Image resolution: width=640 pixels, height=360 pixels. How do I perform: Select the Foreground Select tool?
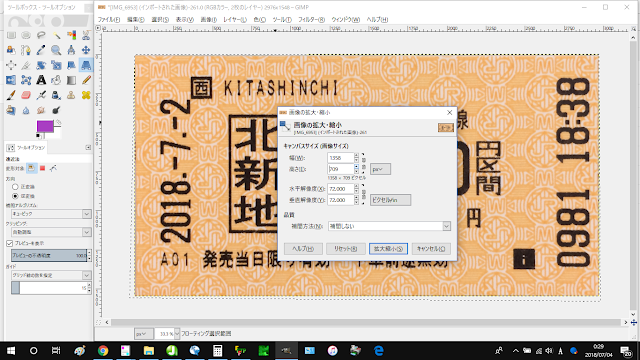(11, 50)
